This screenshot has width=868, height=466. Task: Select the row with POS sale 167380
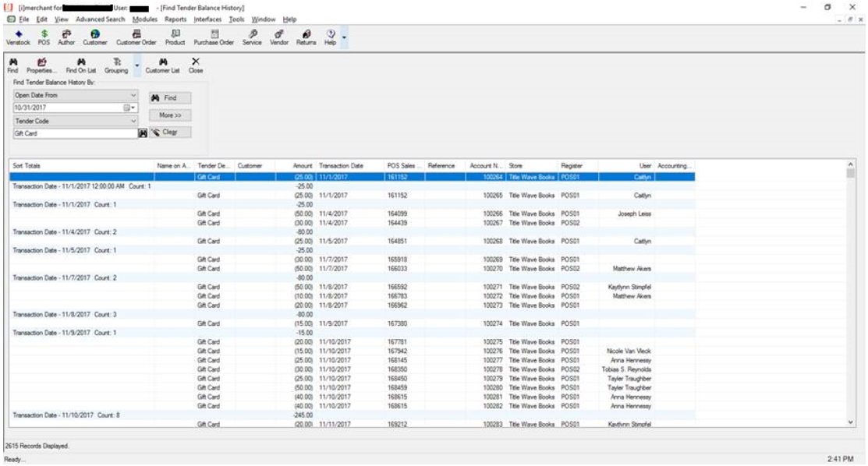[352, 323]
